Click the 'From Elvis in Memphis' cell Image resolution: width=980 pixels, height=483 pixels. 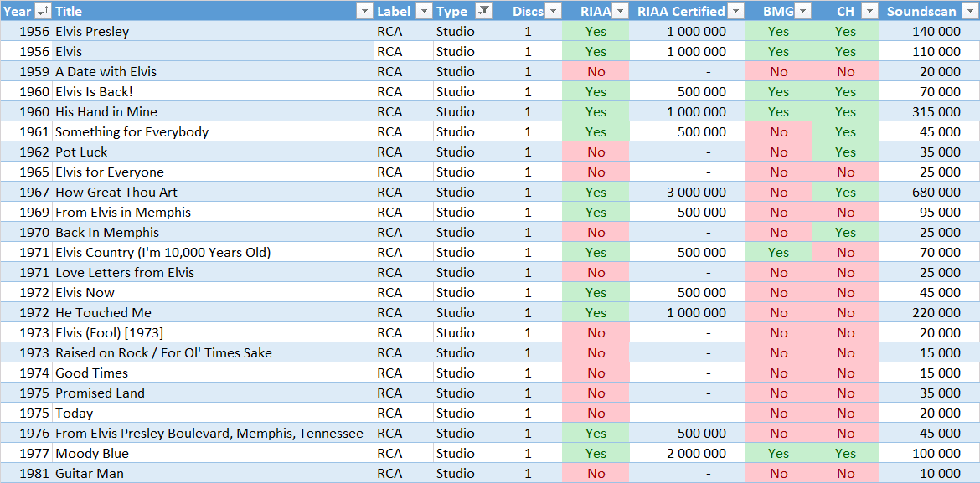tap(213, 212)
